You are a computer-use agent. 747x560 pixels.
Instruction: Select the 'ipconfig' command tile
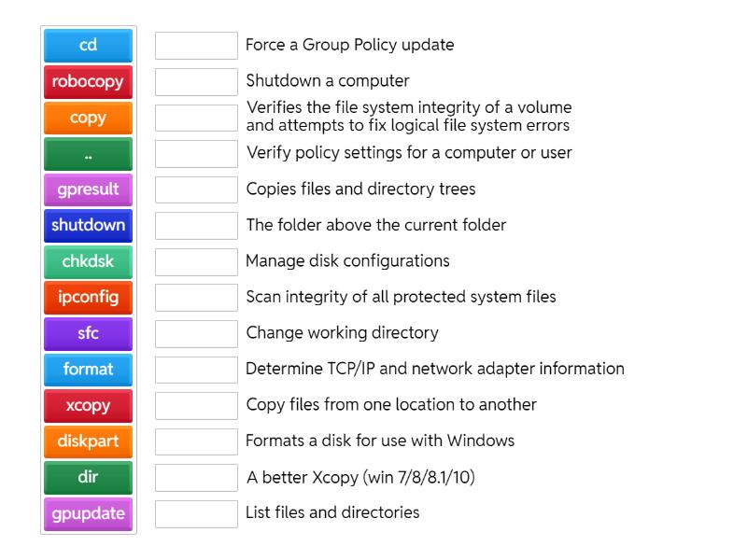coord(88,298)
